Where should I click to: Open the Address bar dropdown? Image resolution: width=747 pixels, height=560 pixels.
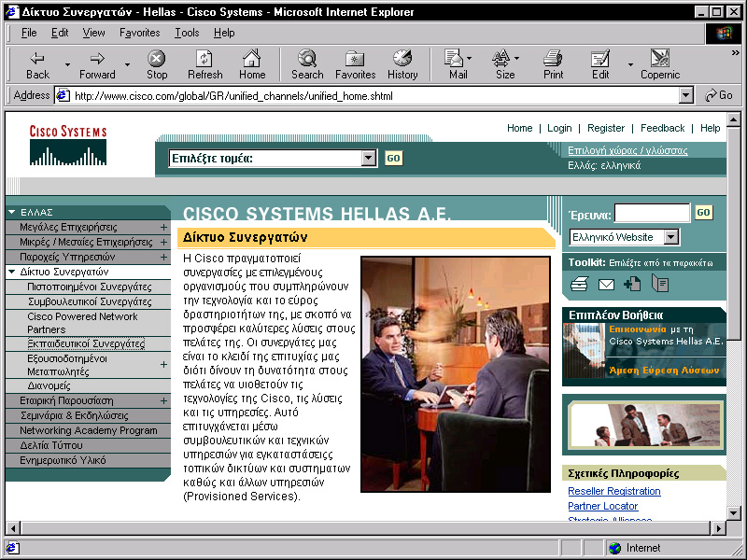685,95
